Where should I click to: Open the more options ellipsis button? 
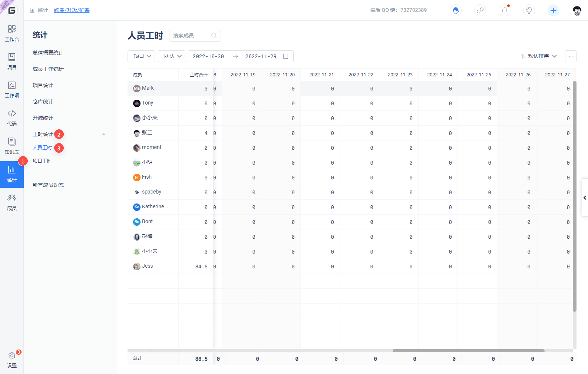(x=571, y=56)
